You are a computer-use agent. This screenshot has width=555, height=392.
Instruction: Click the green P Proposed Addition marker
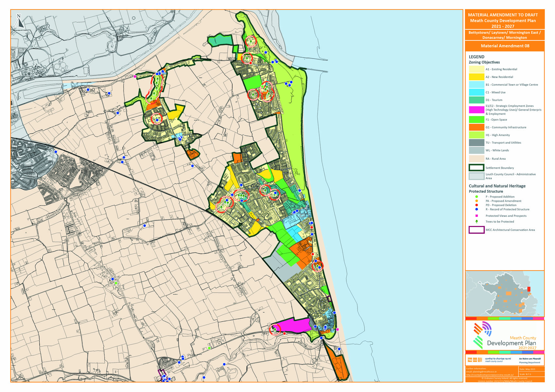[477, 196]
